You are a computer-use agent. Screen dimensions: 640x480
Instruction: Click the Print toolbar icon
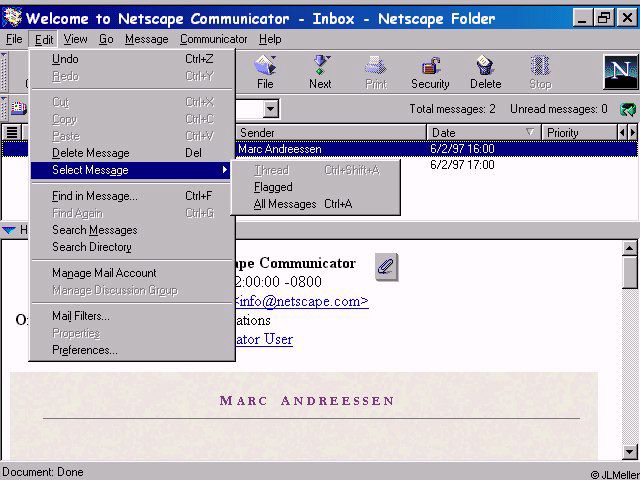coord(376,72)
